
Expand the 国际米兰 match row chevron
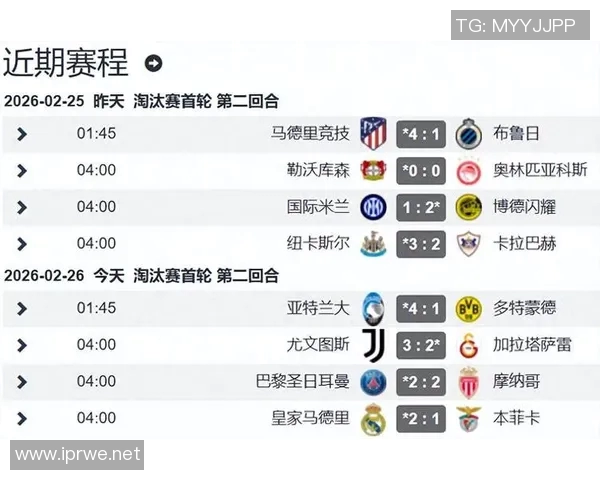tap(22, 207)
